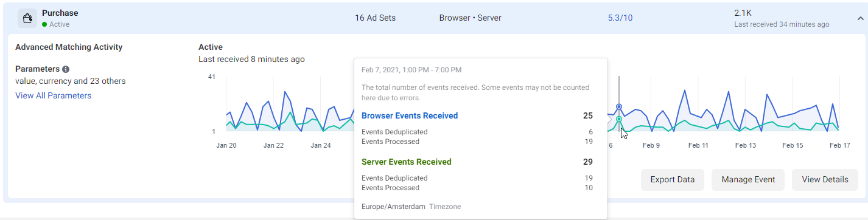Click the Server Events Received heading
This screenshot has height=220, width=868.
click(407, 162)
